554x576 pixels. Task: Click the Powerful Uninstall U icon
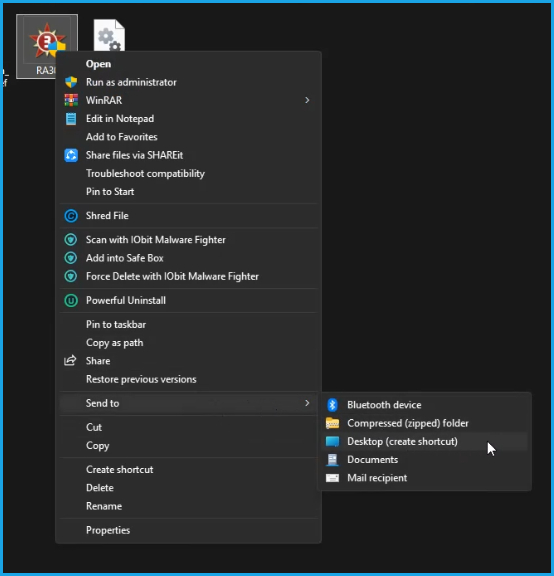pos(71,300)
